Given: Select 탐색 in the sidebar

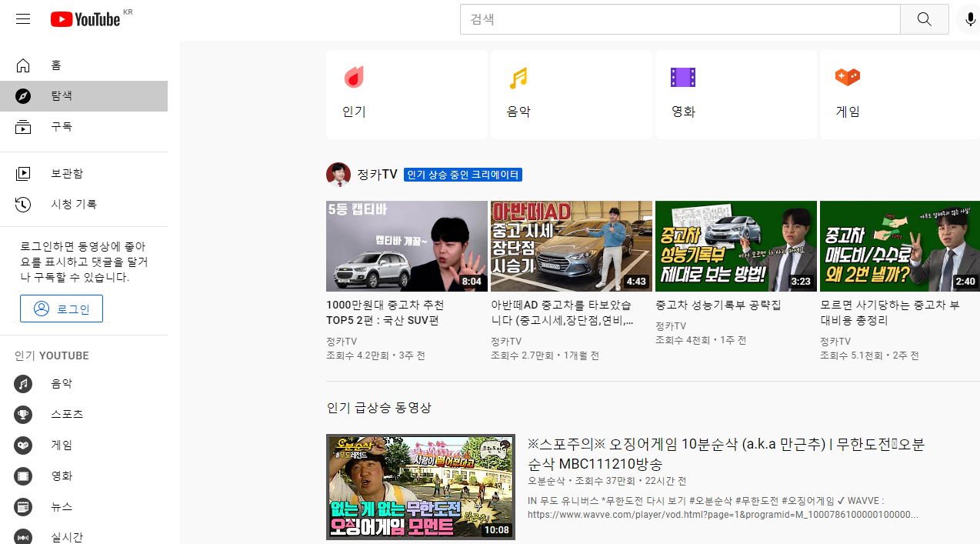Looking at the screenshot, I should (x=84, y=96).
